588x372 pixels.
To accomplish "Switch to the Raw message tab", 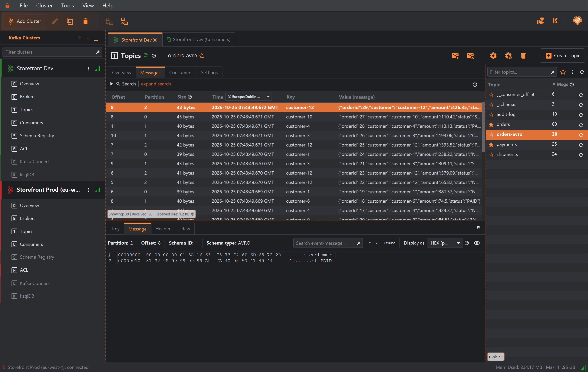I will [x=186, y=229].
